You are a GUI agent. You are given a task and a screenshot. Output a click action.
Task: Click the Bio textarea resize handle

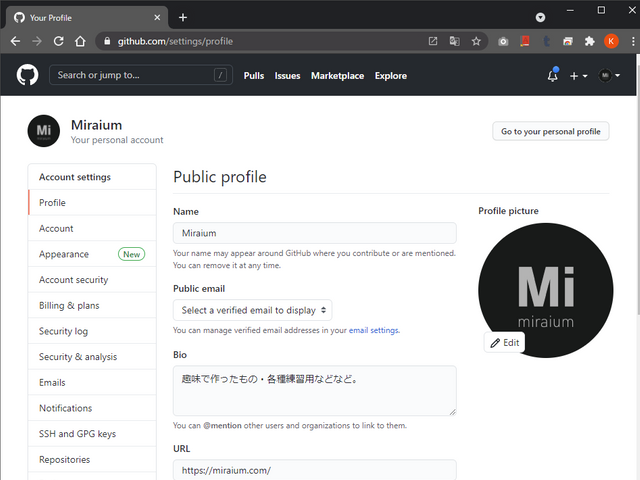[453, 412]
